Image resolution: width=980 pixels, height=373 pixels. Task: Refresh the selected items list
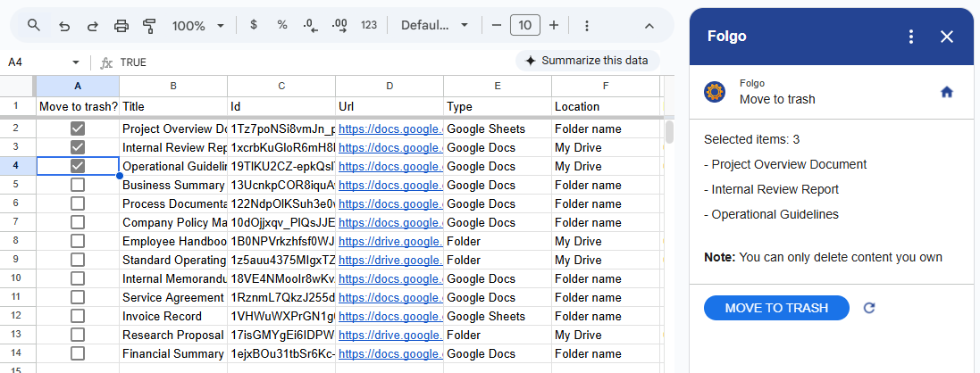point(868,307)
